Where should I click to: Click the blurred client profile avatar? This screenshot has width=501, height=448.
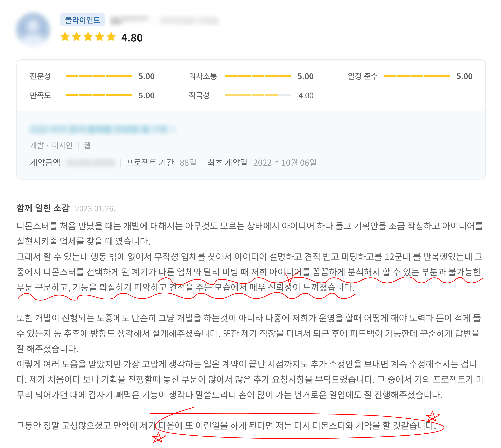[33, 30]
